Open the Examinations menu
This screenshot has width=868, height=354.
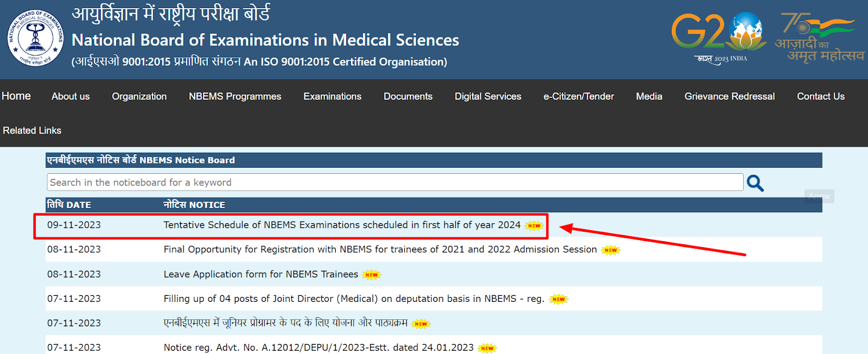(332, 97)
